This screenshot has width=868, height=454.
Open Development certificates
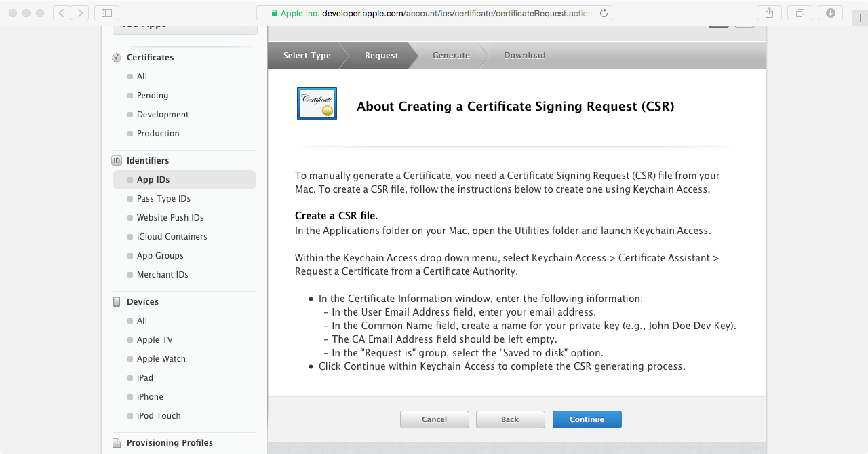point(163,115)
